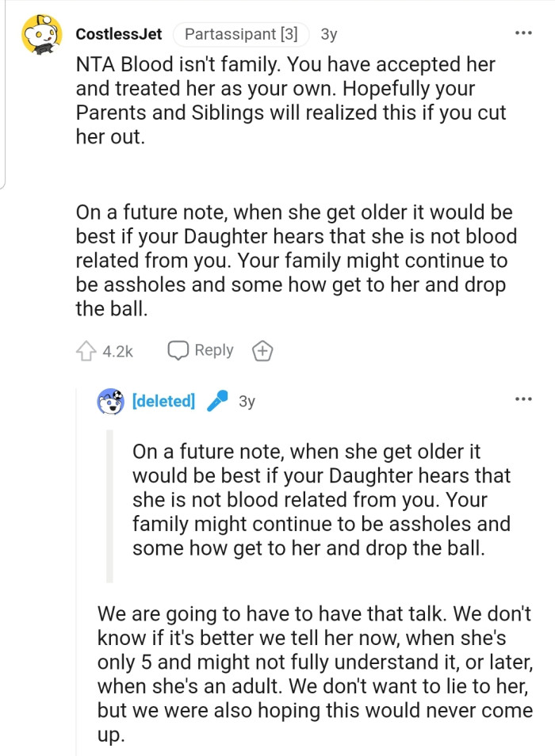Viewport: 555px width, 756px height.
Task: Click the quoted text block in the reply
Action: (x=321, y=499)
